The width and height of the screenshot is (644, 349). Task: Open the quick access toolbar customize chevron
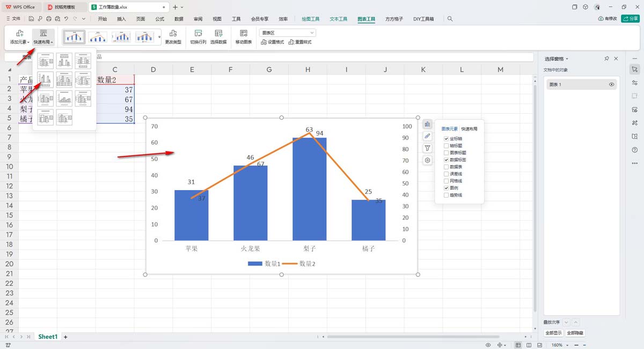[x=84, y=19]
